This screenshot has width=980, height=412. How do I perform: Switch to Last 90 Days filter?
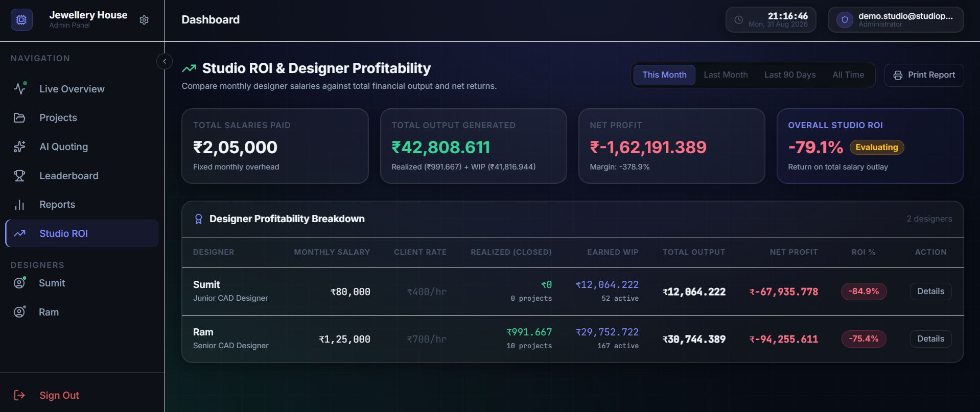pyautogui.click(x=790, y=75)
